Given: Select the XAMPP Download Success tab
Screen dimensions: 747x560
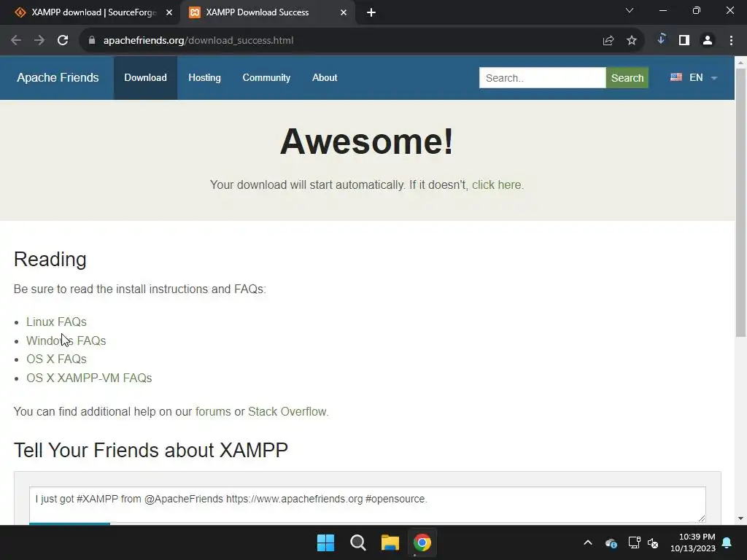Looking at the screenshot, I should pos(267,12).
